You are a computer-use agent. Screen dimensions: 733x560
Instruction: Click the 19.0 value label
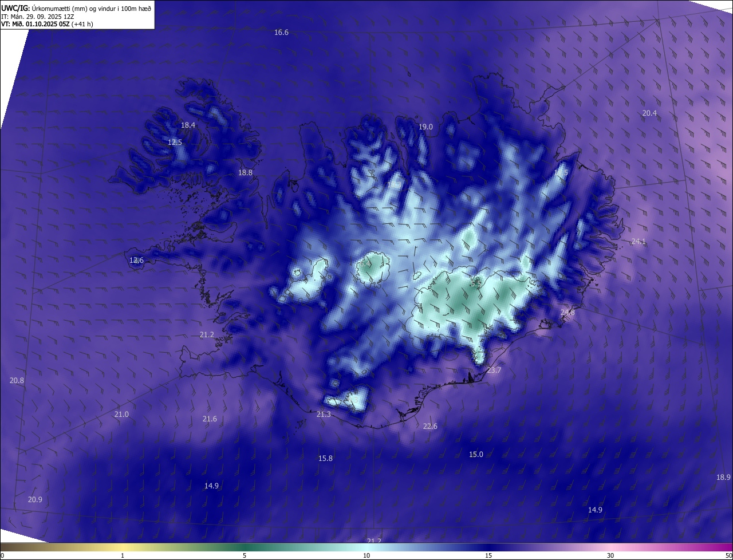click(425, 127)
